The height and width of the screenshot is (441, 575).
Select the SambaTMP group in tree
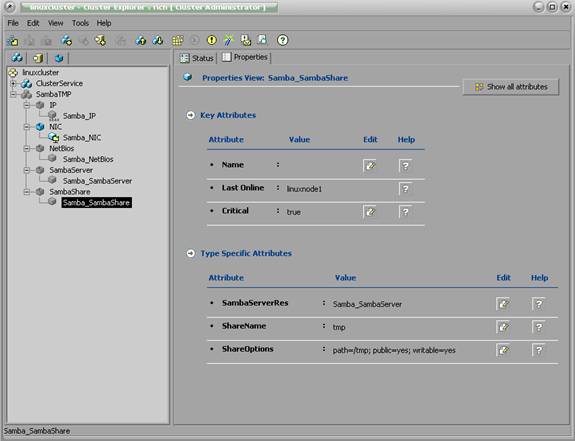pyautogui.click(x=54, y=94)
